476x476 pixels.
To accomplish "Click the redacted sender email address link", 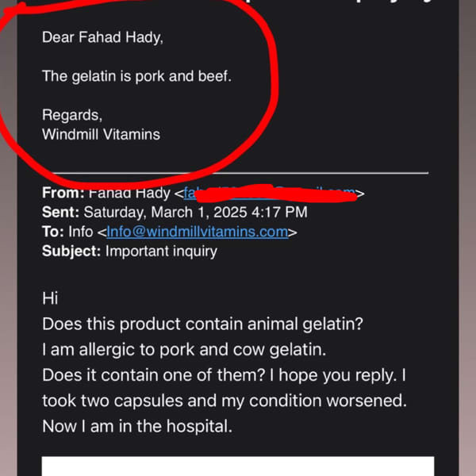I will point(270,193).
